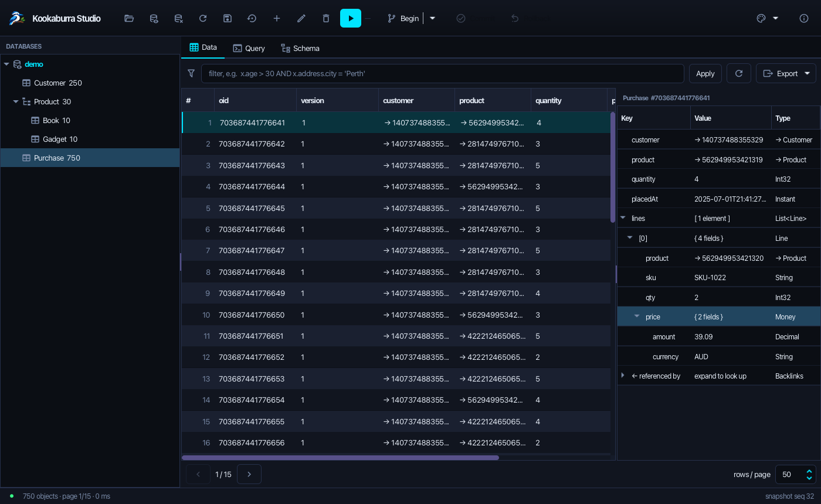Collapse the [0] Line element
The height and width of the screenshot is (504, 821).
(630, 238)
